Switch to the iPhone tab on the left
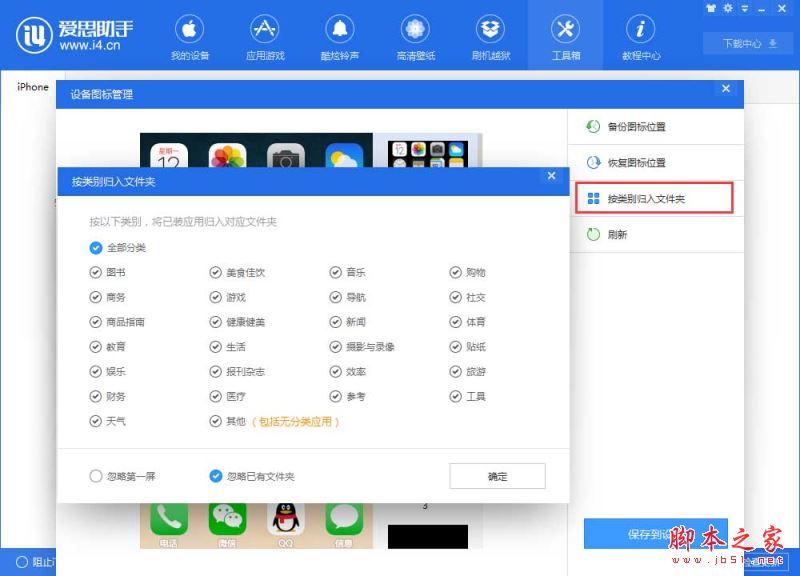The height and width of the screenshot is (576, 800). [x=31, y=87]
